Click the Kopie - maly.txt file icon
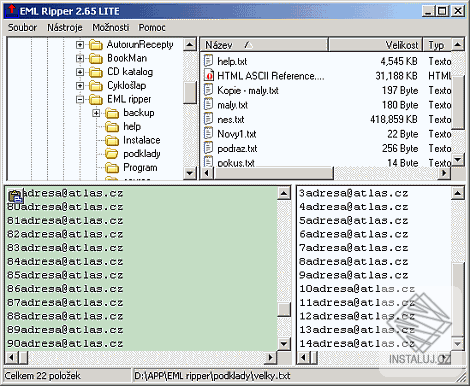The height and width of the screenshot is (386, 470). [208, 90]
